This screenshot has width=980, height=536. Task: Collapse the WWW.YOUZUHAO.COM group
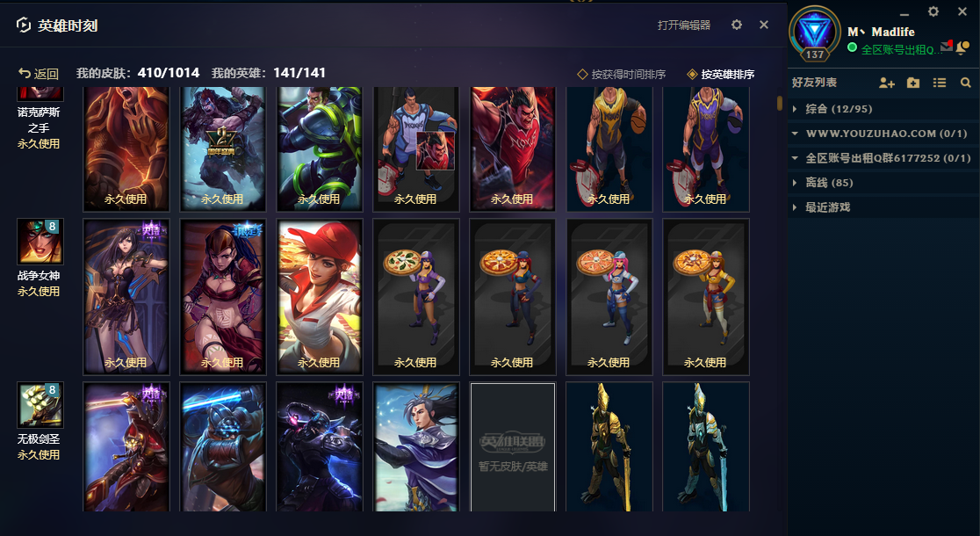(x=883, y=134)
